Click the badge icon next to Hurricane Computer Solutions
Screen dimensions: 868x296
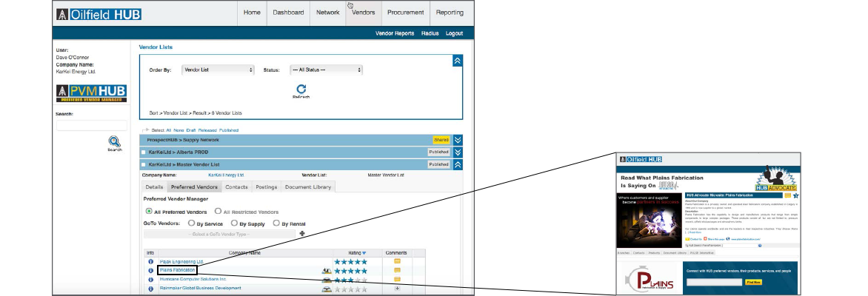click(327, 280)
